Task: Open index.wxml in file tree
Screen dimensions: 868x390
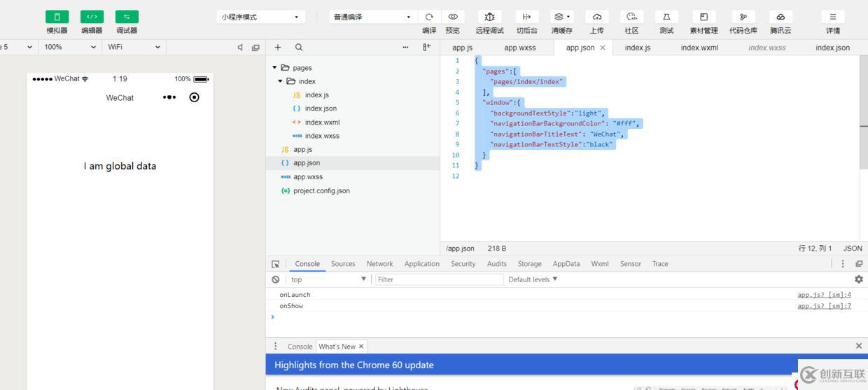Action: 322,123
